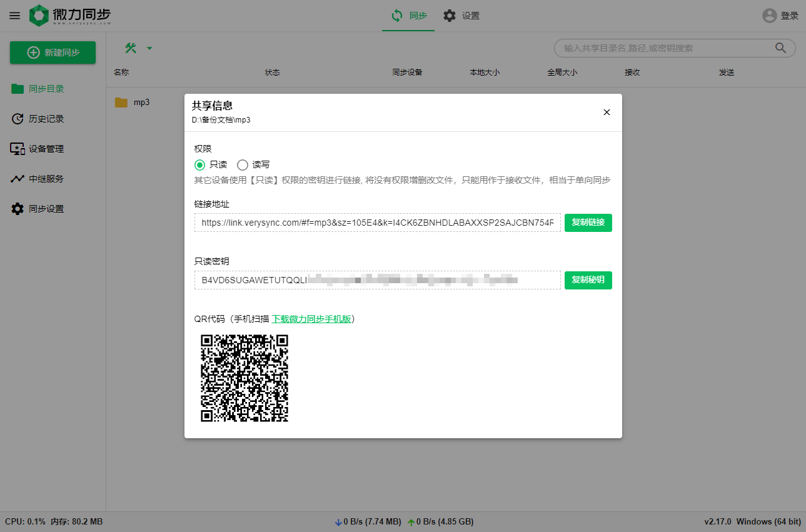Click the download speed 7.74 MB status

coord(368,522)
